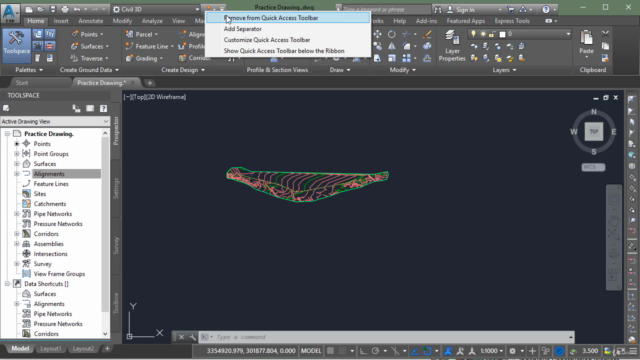Click the Save icon in Quick Access Toolbar
The width and height of the screenshot is (640, 360).
pyautogui.click(x=53, y=9)
